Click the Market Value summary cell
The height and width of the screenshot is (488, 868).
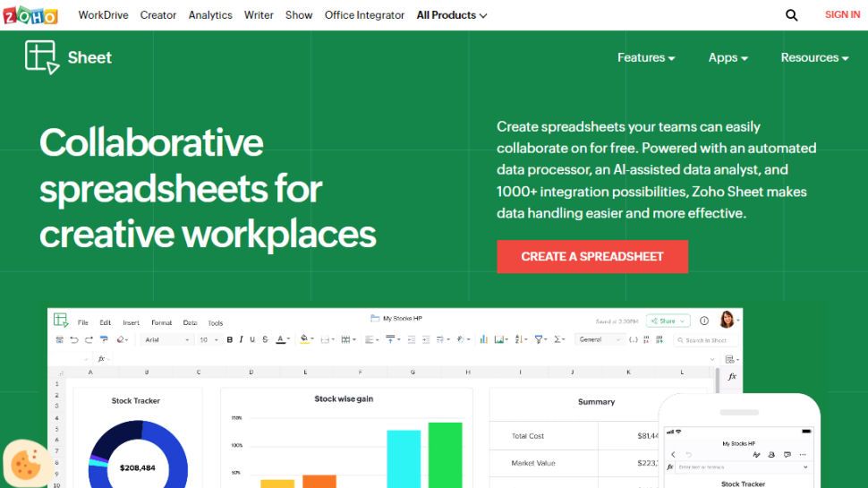(543, 463)
